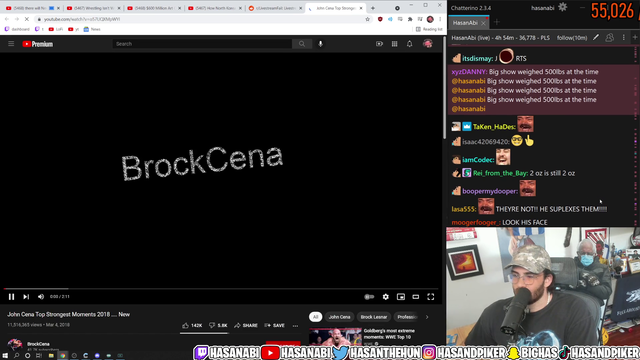
Task: Select the Brock Lesnar filter chip
Action: coord(373,317)
